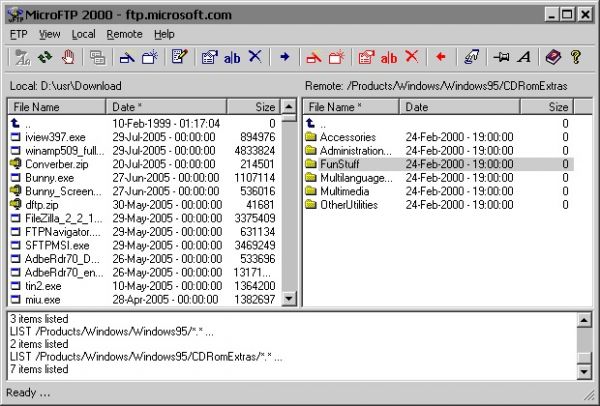The image size is (600, 406).
Task: Click the red remote properties icon
Action: (366, 58)
